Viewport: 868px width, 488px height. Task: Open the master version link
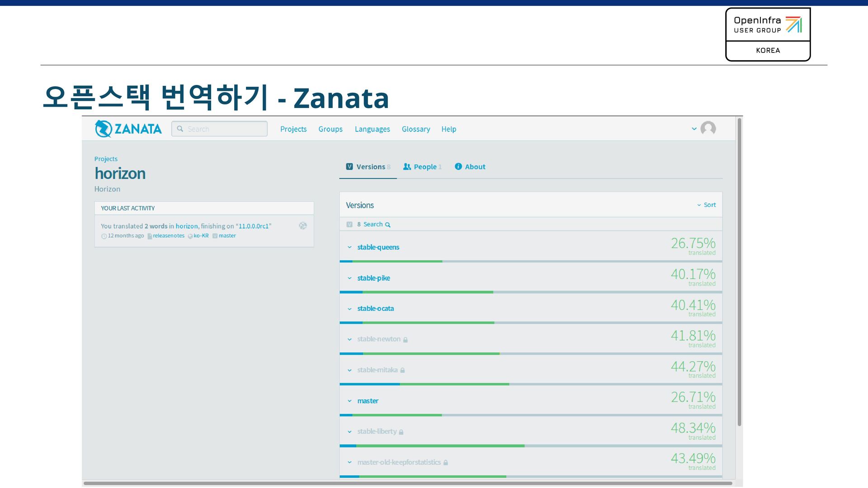coord(368,401)
